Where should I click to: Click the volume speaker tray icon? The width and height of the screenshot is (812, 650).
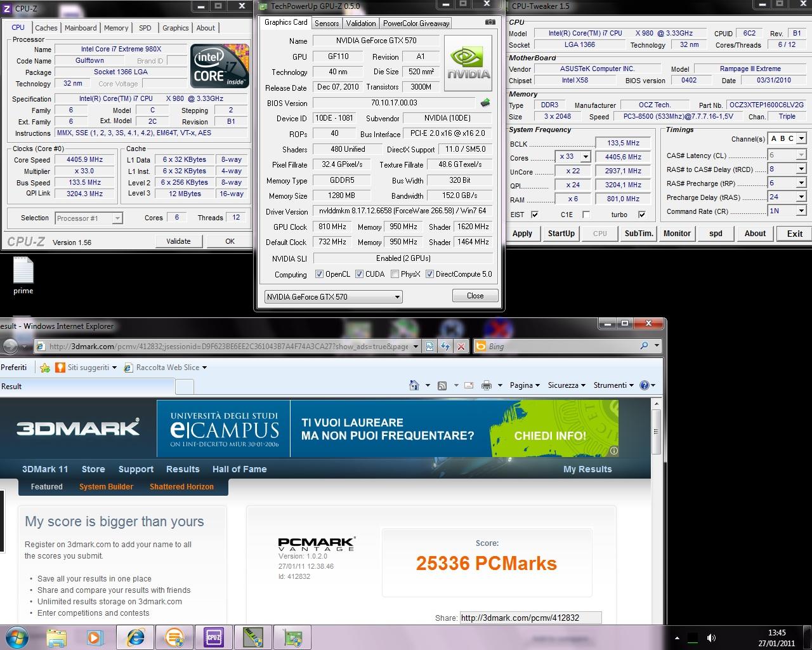point(711,638)
